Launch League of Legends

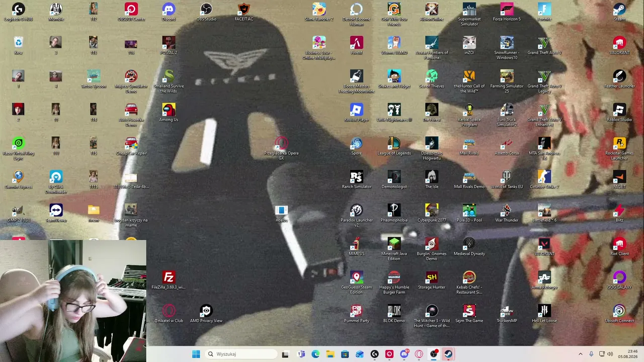coord(394,146)
